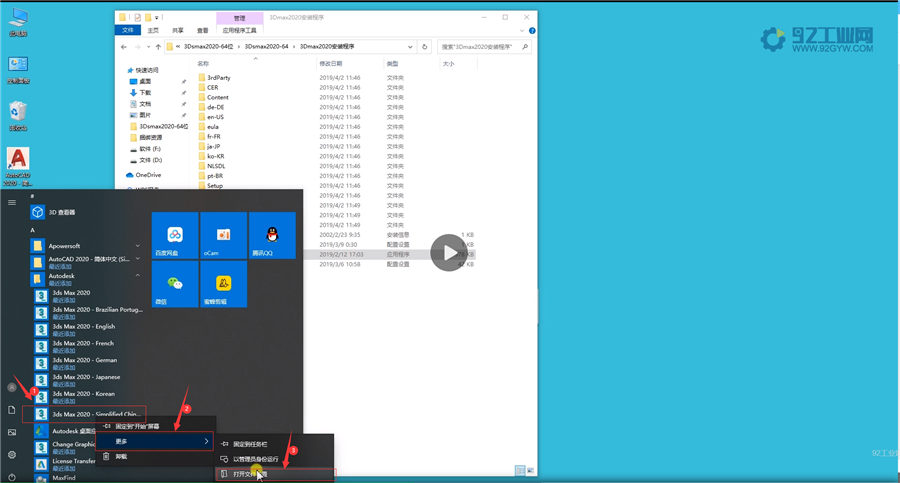Expand AutoCAD 2020 - 简体中文 folder group
The image size is (900, 483).
click(x=138, y=259)
